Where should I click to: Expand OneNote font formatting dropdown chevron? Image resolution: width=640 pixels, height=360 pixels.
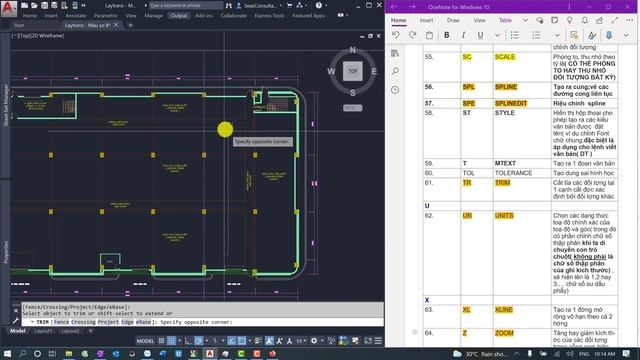click(x=497, y=35)
